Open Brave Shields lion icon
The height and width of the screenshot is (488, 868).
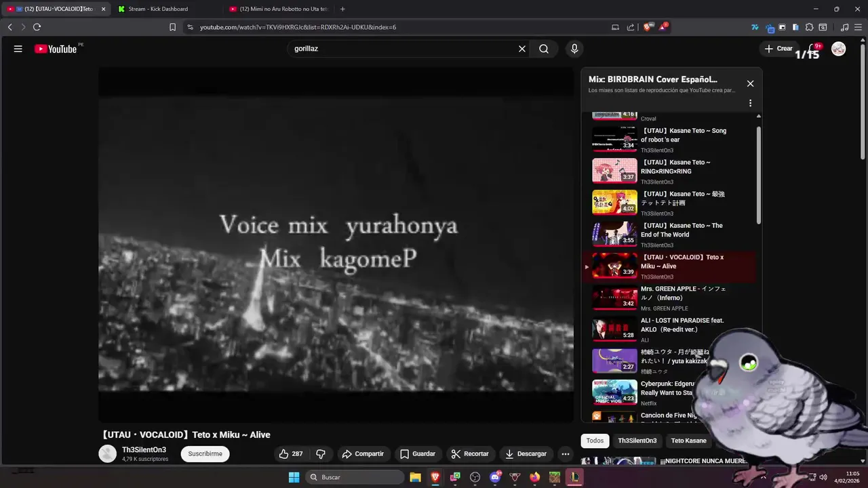pos(647,27)
